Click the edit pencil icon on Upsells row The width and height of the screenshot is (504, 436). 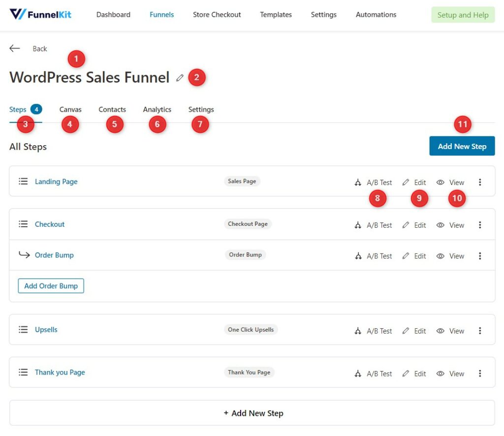pos(406,331)
